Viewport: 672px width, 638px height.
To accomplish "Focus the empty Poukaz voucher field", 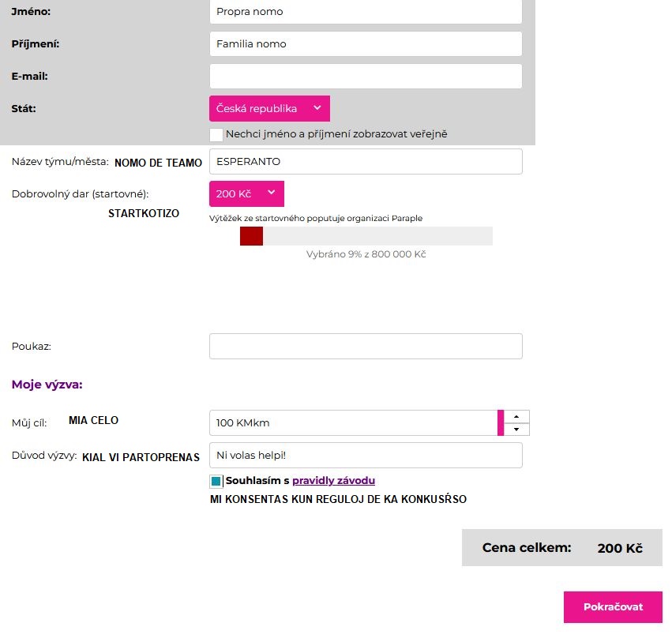I will point(365,347).
